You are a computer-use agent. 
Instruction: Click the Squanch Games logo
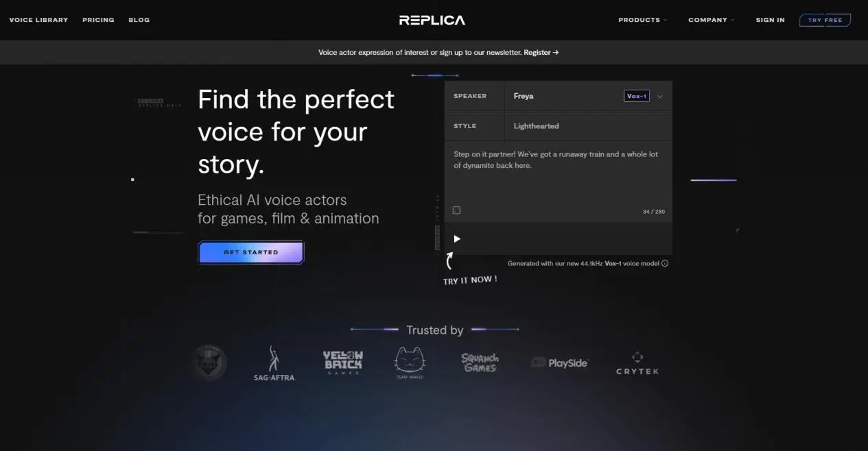(480, 363)
